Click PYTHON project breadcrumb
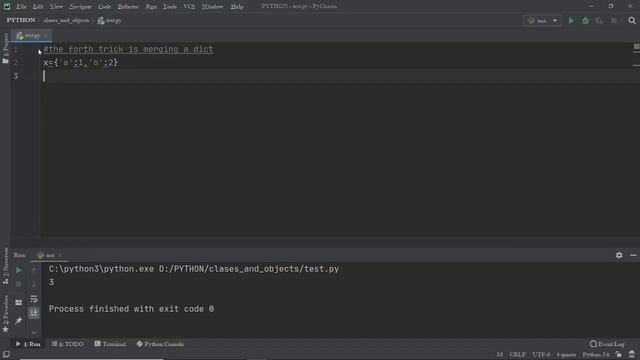 click(x=21, y=20)
